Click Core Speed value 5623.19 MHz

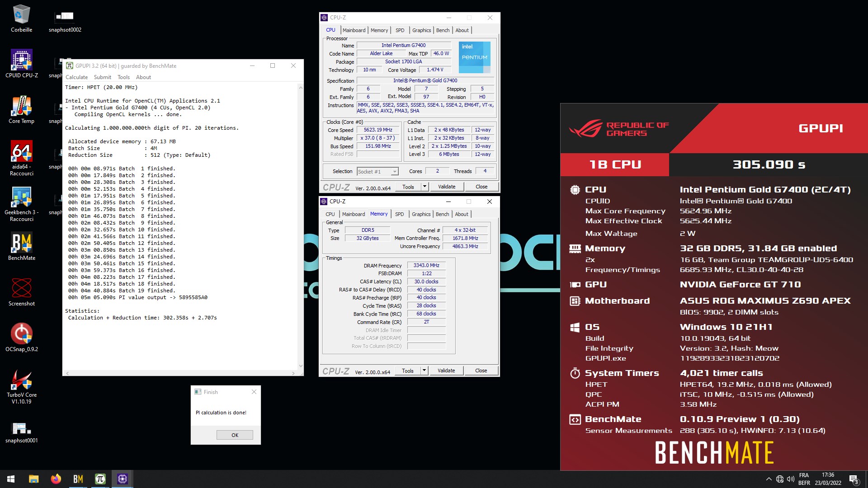(x=378, y=130)
